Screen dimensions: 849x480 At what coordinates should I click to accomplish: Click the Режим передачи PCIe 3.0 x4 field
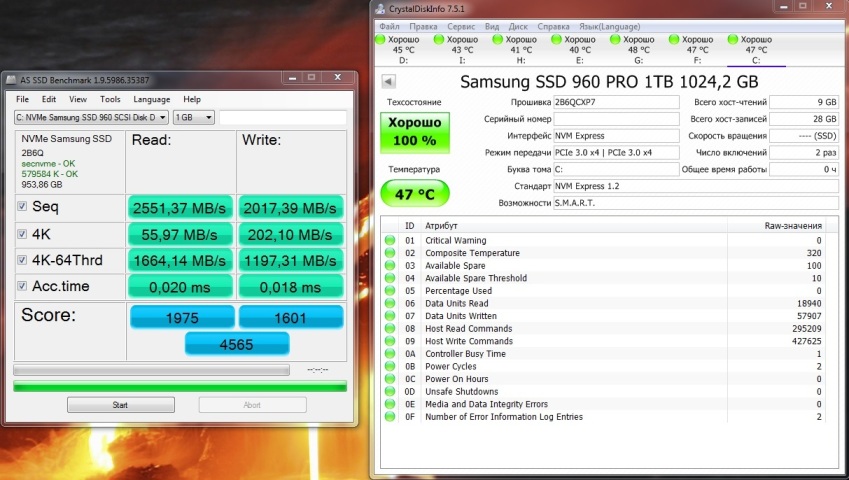(616, 152)
